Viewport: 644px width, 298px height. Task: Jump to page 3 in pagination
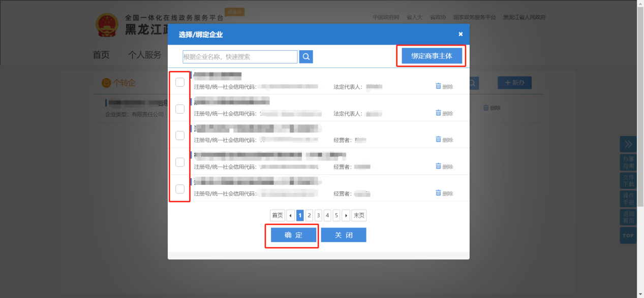[x=318, y=216]
